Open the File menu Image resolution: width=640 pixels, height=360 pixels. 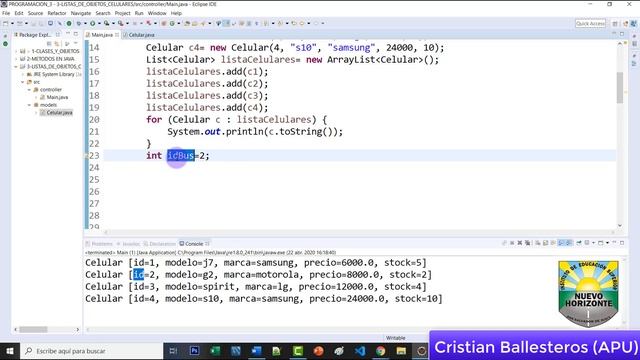(6, 13)
